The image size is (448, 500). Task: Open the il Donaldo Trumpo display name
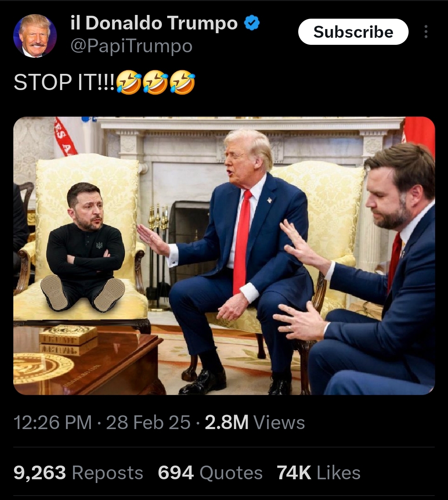(154, 22)
